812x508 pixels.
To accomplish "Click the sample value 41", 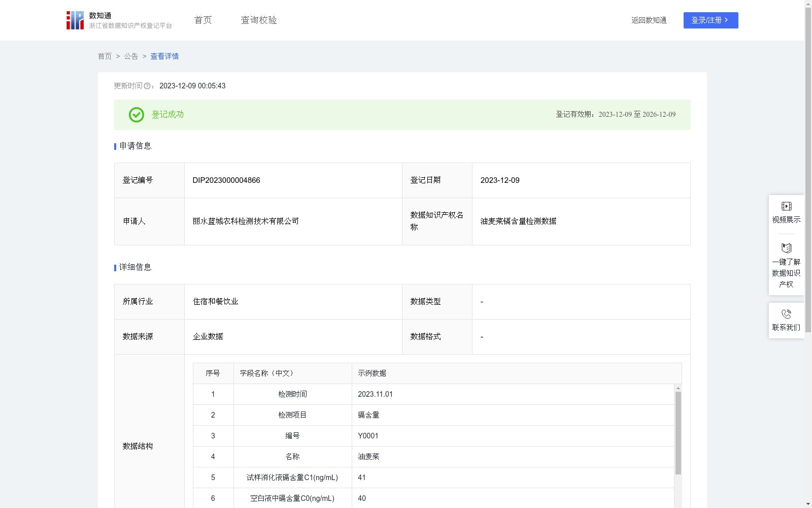I will click(x=362, y=478).
